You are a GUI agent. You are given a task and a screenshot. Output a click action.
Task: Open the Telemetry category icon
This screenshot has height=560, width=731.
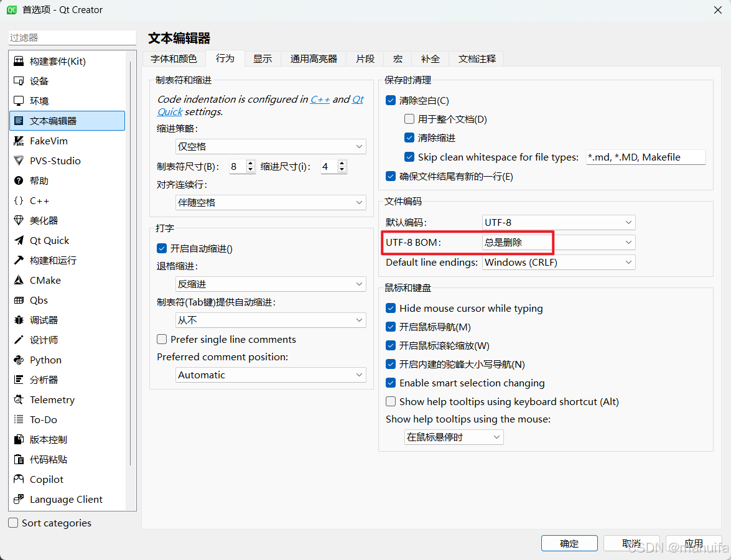click(x=19, y=399)
